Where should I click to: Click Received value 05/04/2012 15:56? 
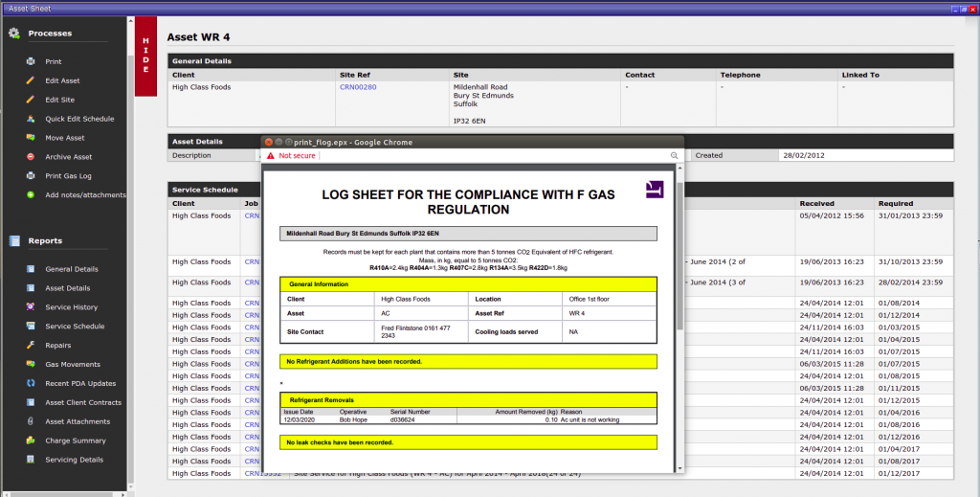pos(832,215)
